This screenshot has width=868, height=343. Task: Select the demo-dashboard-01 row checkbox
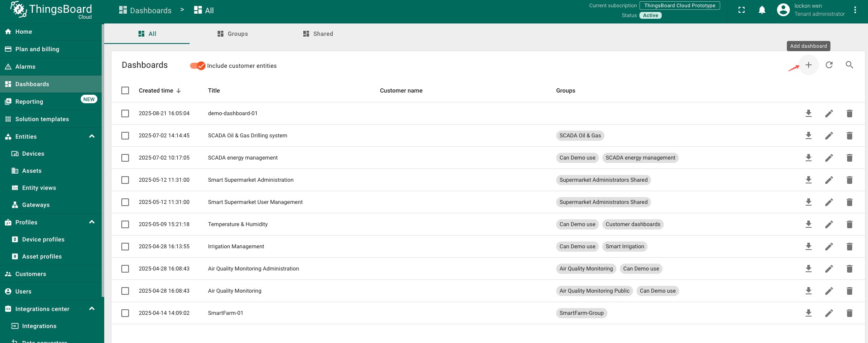(x=125, y=113)
